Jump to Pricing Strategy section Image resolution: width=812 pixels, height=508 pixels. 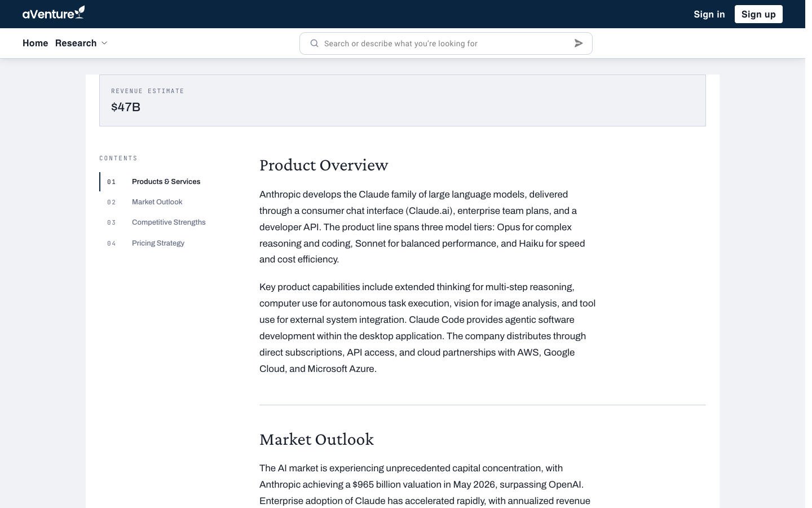(158, 243)
